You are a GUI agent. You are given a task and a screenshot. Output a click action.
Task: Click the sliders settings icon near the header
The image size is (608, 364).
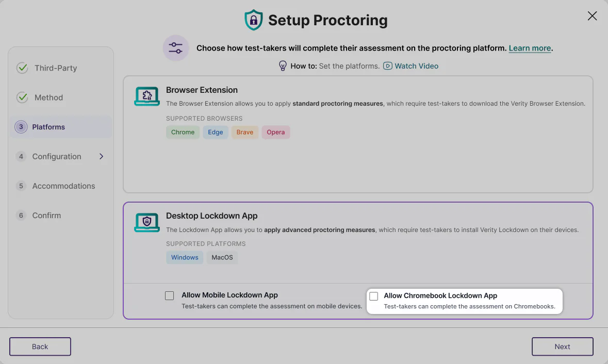(x=175, y=48)
